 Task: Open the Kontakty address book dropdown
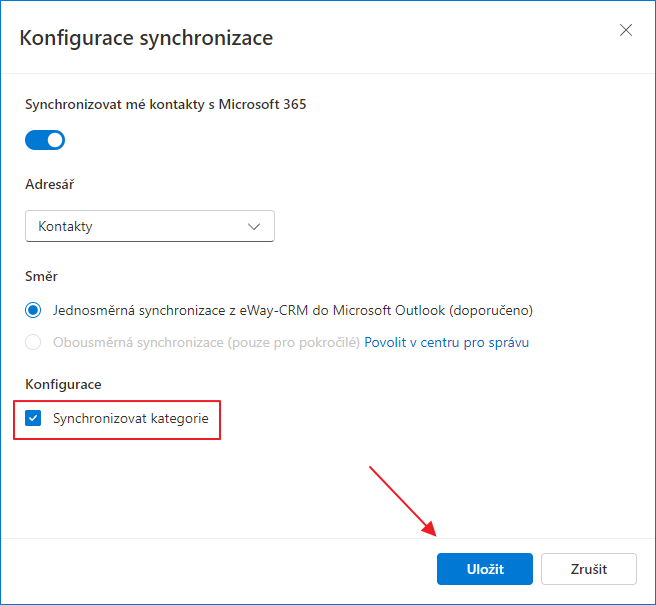(150, 226)
